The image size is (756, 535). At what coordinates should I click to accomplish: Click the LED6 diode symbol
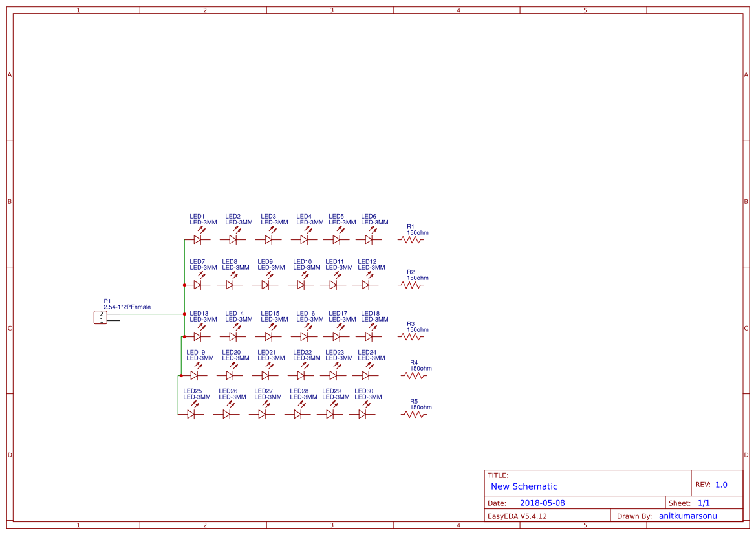pyautogui.click(x=369, y=239)
